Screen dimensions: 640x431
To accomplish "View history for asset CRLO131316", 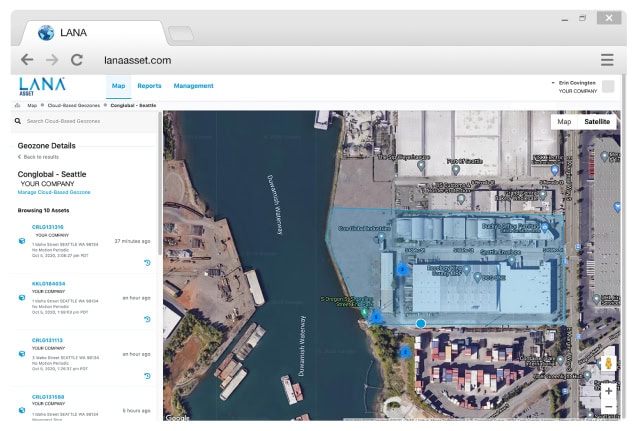I will tap(147, 262).
